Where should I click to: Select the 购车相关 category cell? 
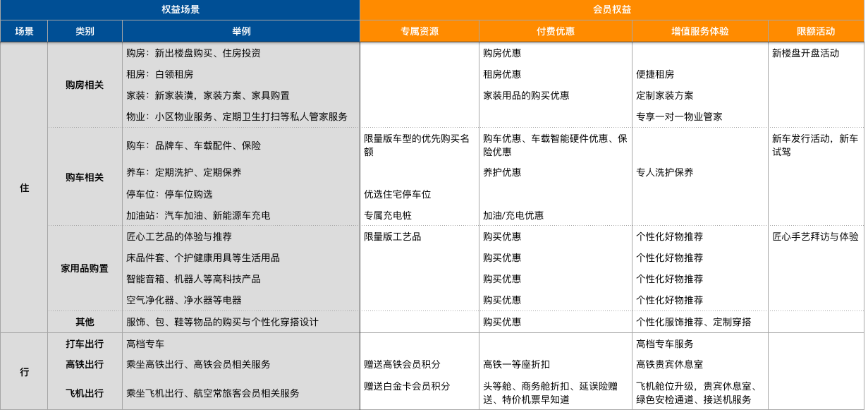pyautogui.click(x=85, y=176)
